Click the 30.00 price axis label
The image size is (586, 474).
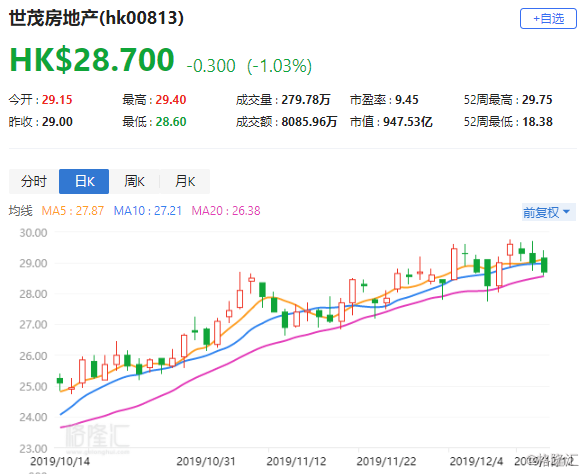tap(34, 233)
